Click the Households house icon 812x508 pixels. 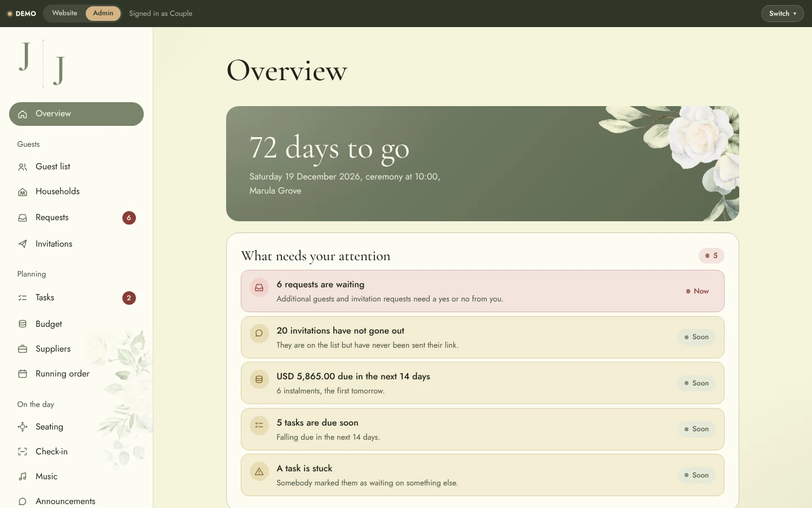[x=23, y=192]
